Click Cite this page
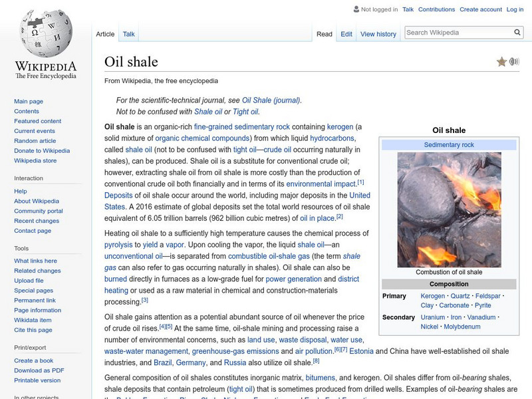 click(x=33, y=329)
